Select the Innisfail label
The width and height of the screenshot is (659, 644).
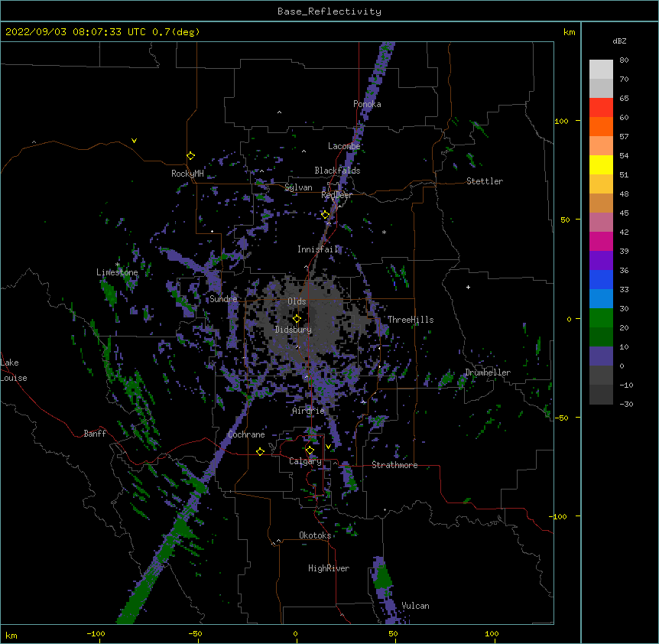[318, 249]
